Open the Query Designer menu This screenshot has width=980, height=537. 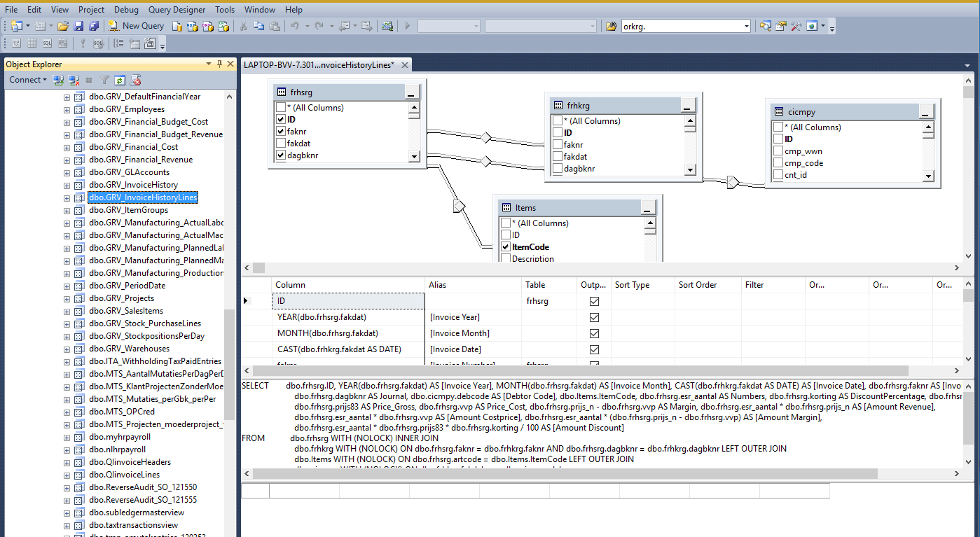[x=176, y=9]
